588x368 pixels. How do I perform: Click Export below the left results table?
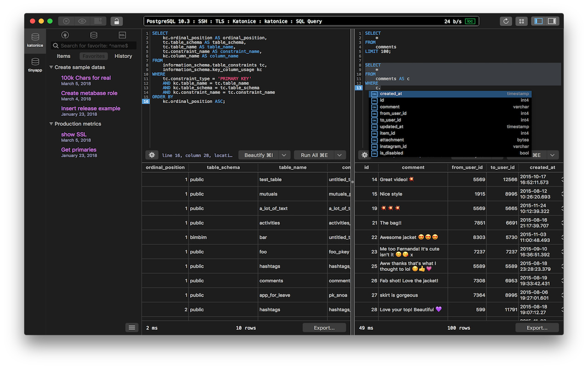point(324,327)
